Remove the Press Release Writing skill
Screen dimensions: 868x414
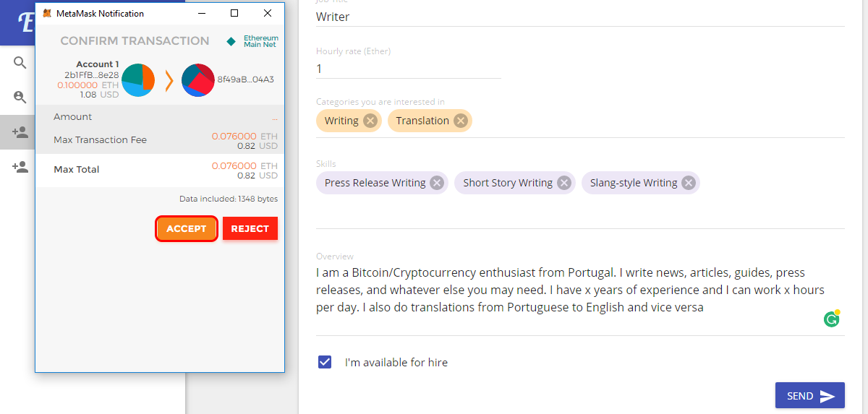tap(436, 183)
